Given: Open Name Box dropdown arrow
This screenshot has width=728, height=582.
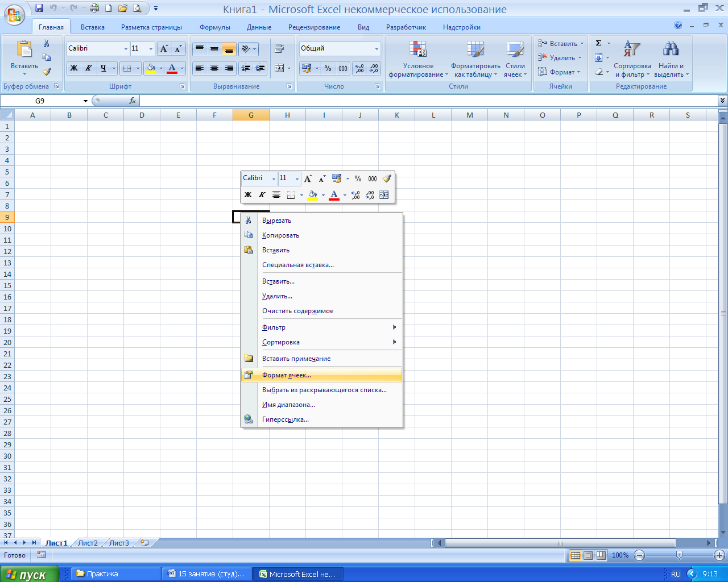Looking at the screenshot, I should point(86,101).
